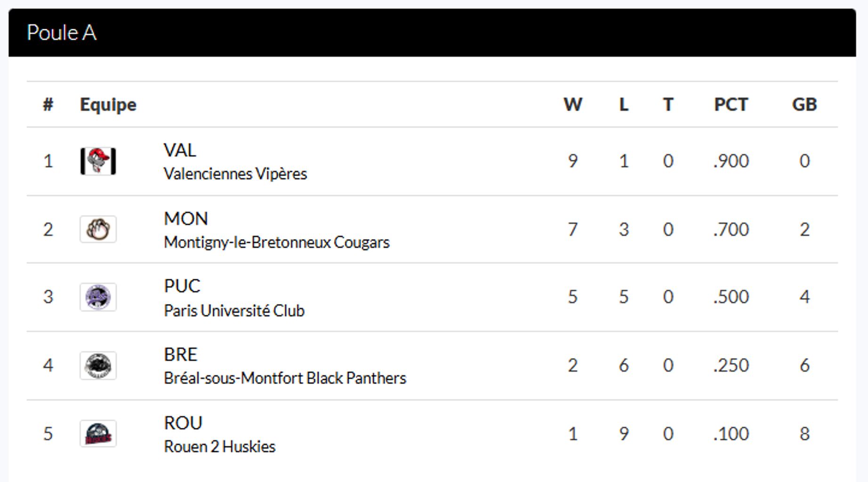This screenshot has height=482, width=868.
Task: Click the Rouen 2 Huskies logo
Action: 98,434
